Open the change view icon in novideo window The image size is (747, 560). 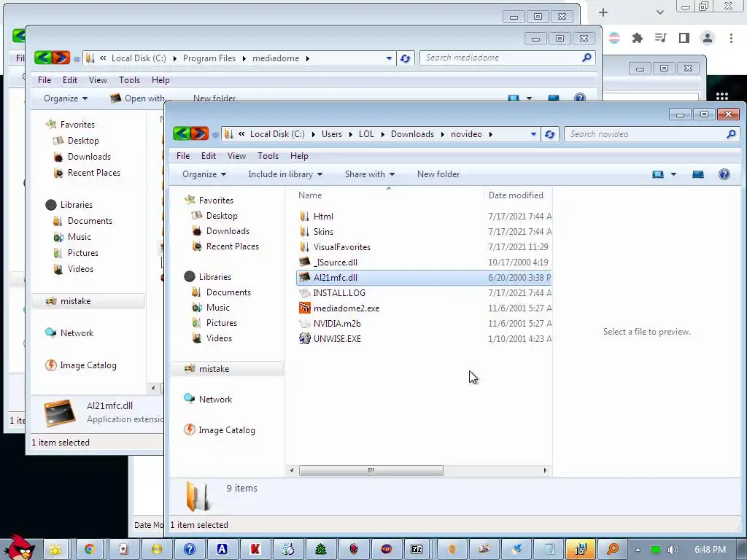(658, 174)
